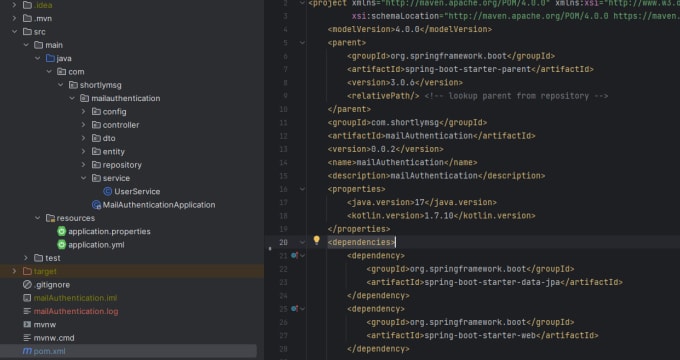Click the dto package icon
This screenshot has height=360, width=680.
click(x=96, y=138)
